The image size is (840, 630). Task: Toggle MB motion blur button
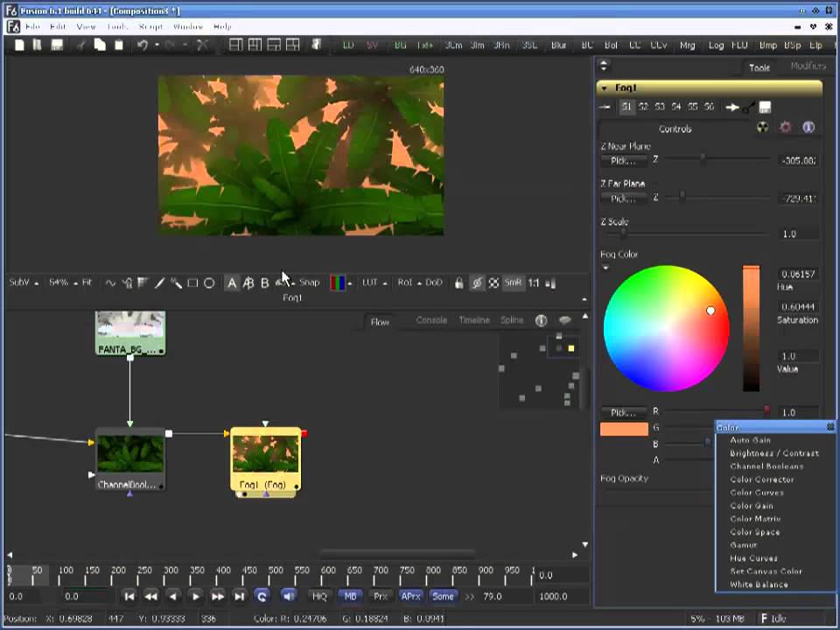[x=350, y=596]
